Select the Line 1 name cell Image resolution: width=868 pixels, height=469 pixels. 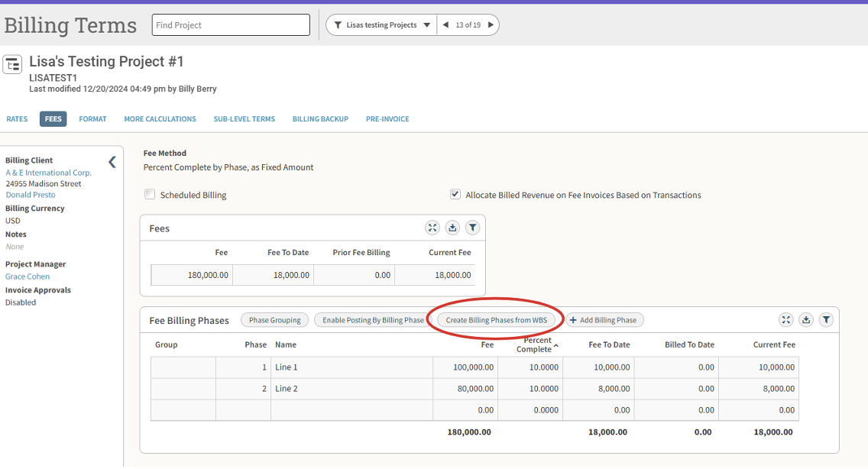click(x=351, y=367)
